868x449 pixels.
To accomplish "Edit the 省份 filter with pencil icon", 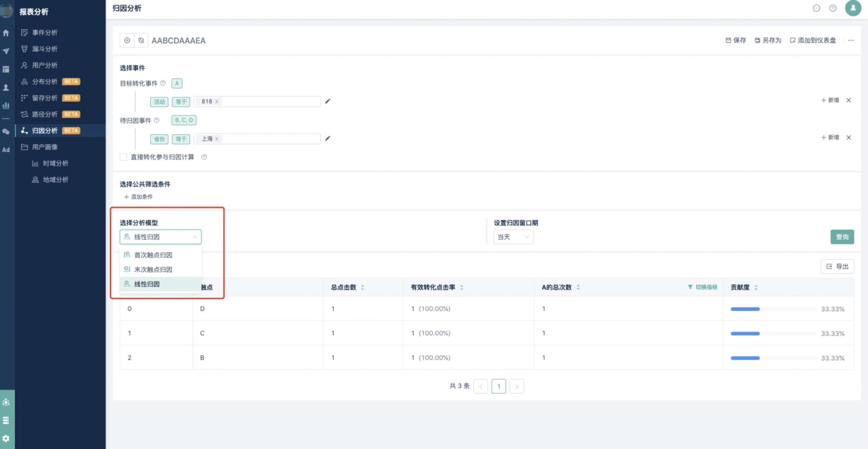I will (328, 138).
